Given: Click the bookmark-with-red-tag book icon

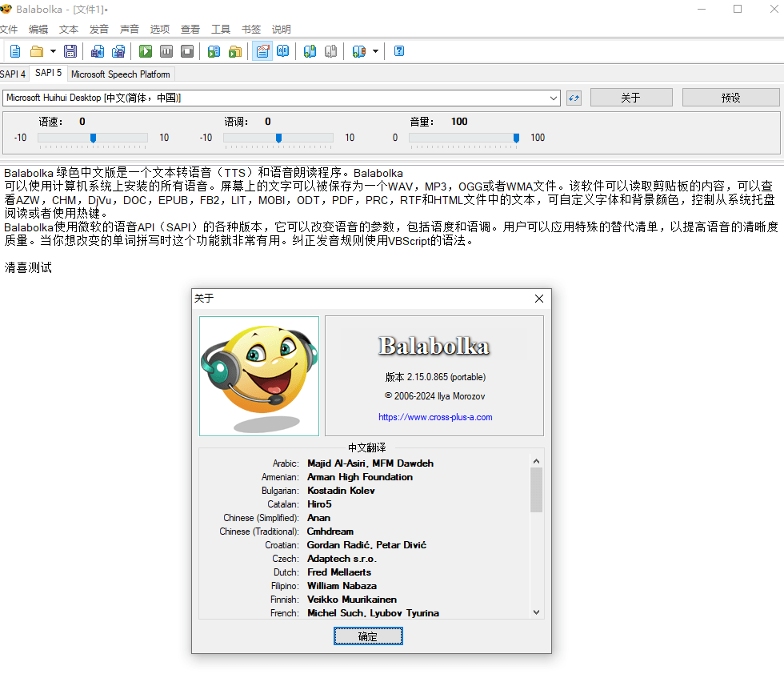Looking at the screenshot, I should [359, 51].
